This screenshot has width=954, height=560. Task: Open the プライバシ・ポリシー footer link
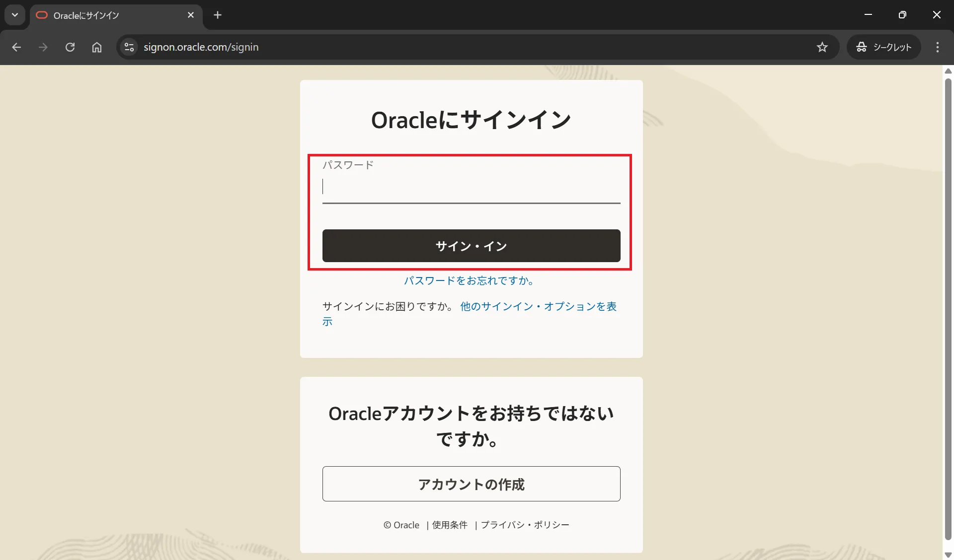tap(525, 525)
